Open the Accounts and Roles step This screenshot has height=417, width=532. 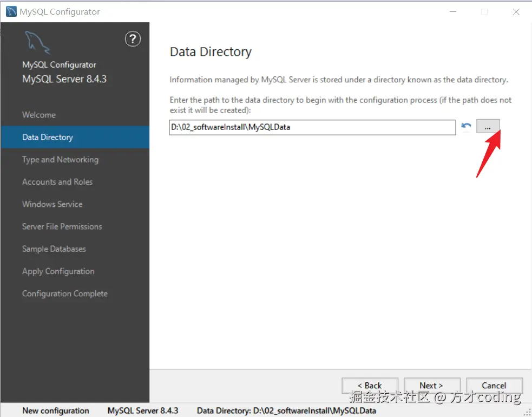tap(57, 181)
